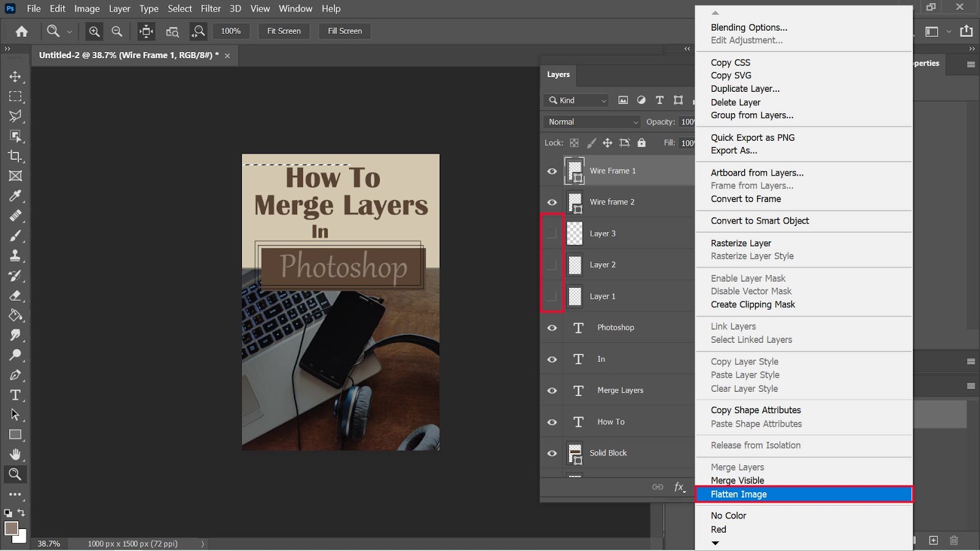980x551 pixels.
Task: Select the Eyedropper tool
Action: [15, 196]
